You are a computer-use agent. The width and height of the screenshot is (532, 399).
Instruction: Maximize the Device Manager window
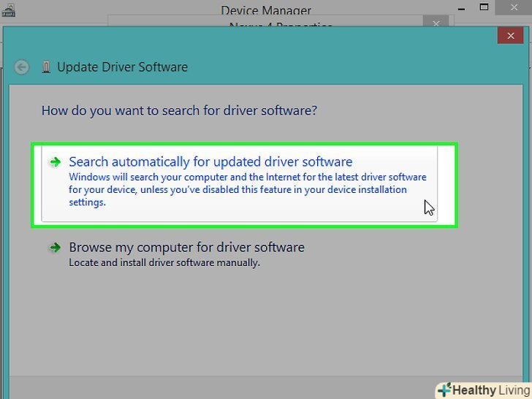click(x=484, y=7)
